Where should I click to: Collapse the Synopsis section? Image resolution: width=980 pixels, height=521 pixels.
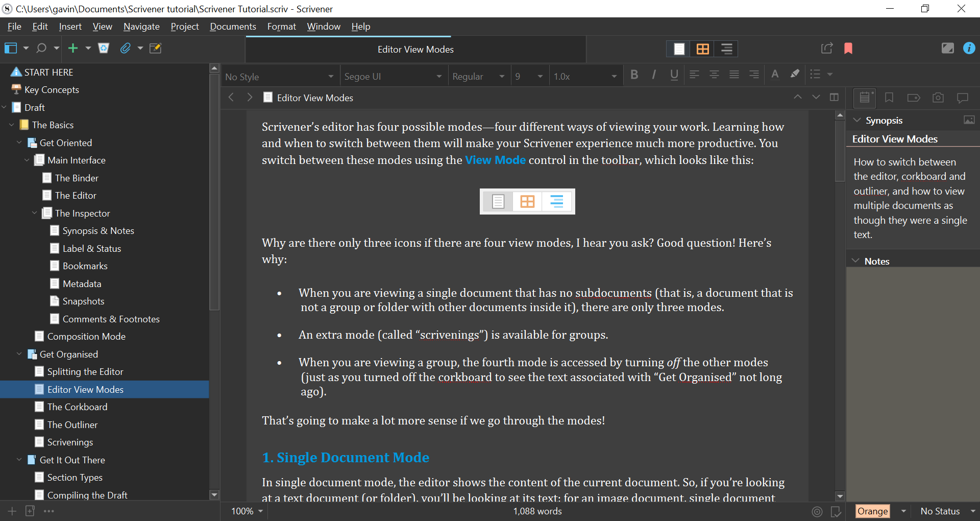tap(857, 120)
